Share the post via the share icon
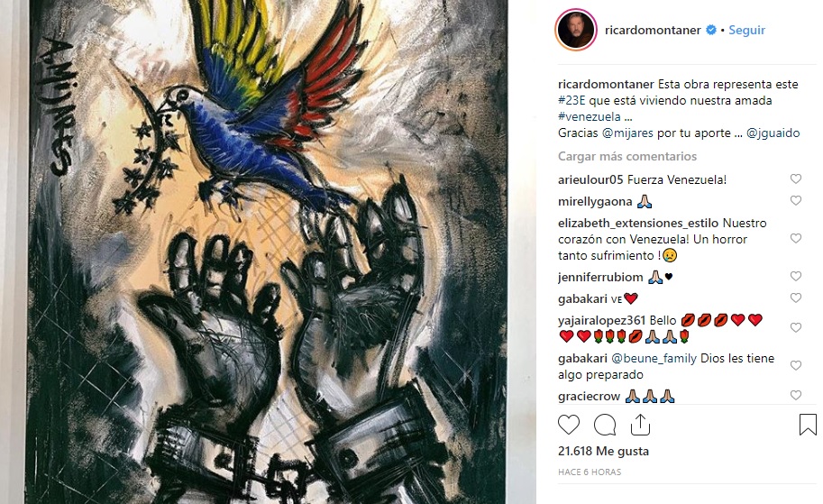 point(640,425)
